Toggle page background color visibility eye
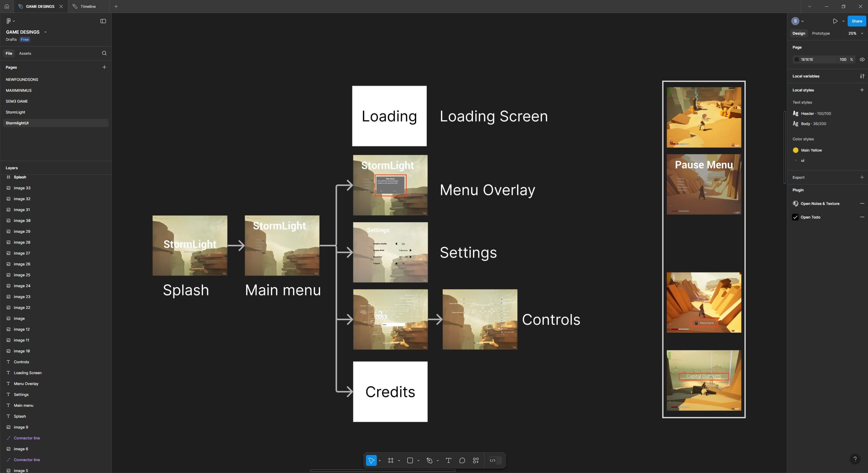Screen dimensions: 868x473 click(x=862, y=59)
